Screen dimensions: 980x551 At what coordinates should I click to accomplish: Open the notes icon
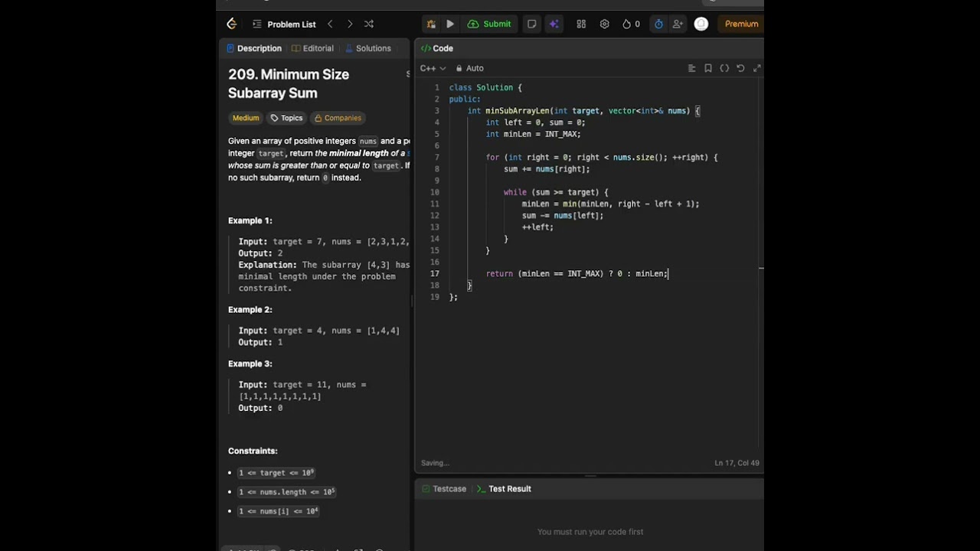tap(531, 24)
